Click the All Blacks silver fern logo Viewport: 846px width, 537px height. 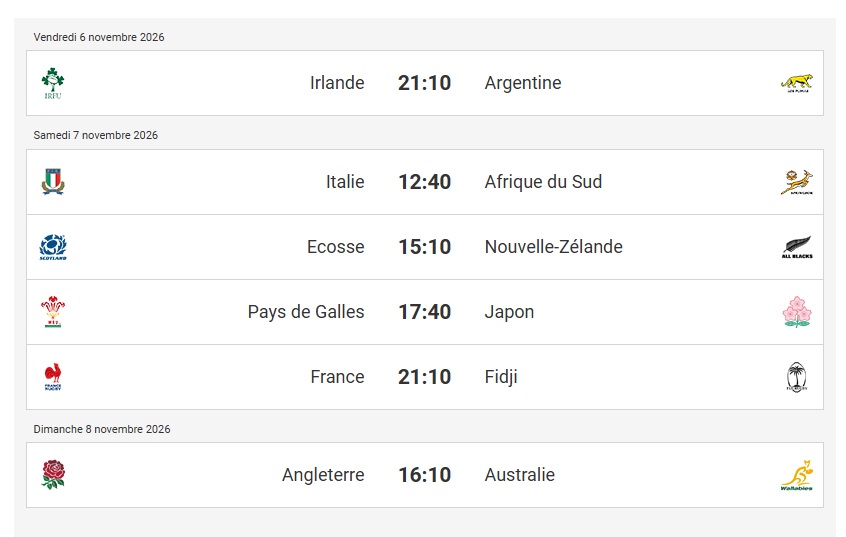797,247
